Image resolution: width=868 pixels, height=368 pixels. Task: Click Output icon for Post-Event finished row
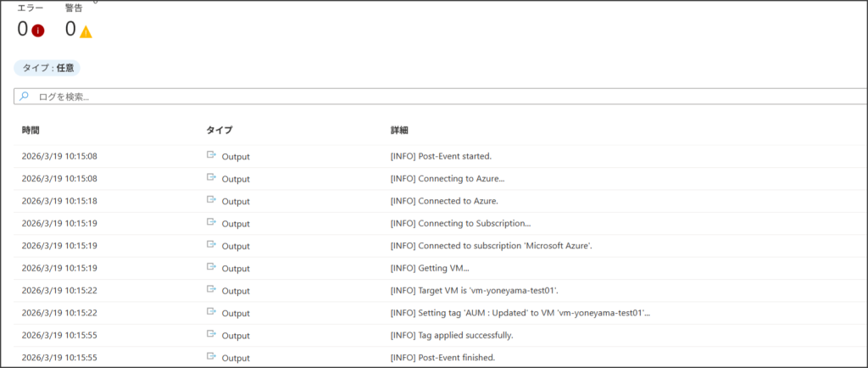coord(212,357)
